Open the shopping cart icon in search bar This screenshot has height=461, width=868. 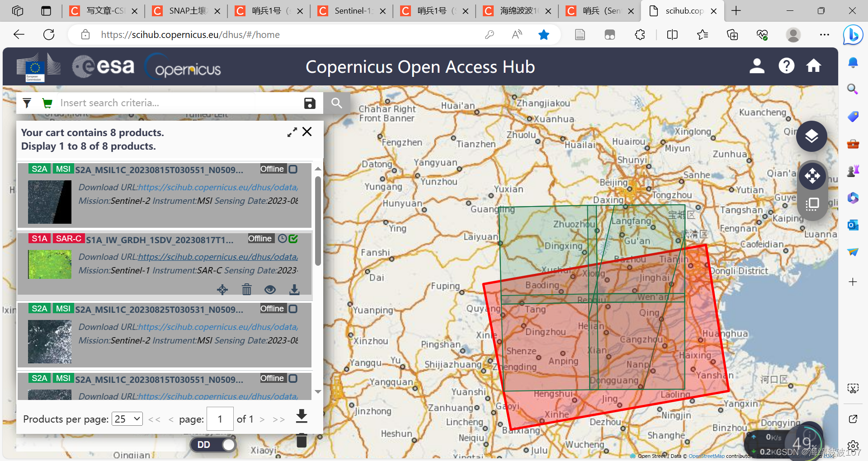[47, 103]
